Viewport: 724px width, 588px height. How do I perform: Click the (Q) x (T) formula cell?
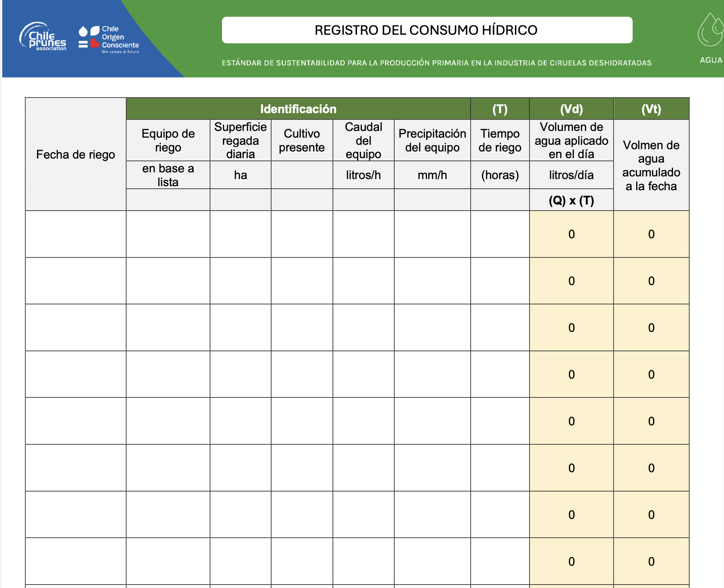(572, 200)
